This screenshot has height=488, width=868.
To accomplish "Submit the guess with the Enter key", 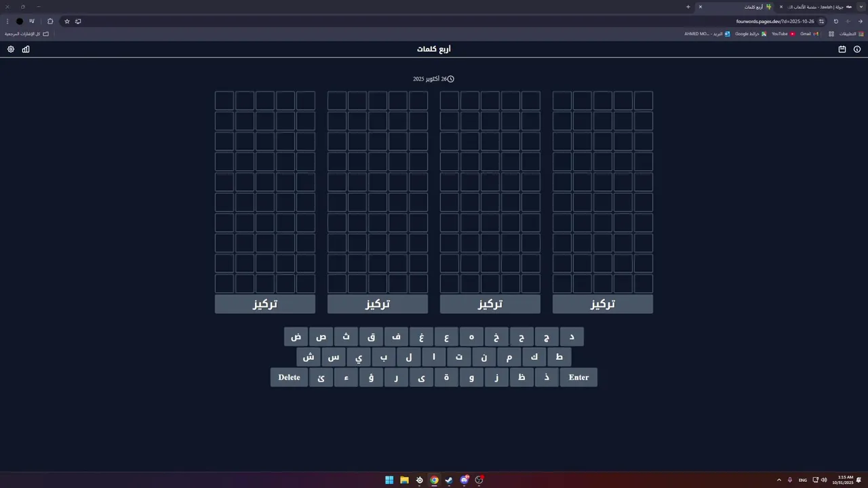I will point(578,378).
